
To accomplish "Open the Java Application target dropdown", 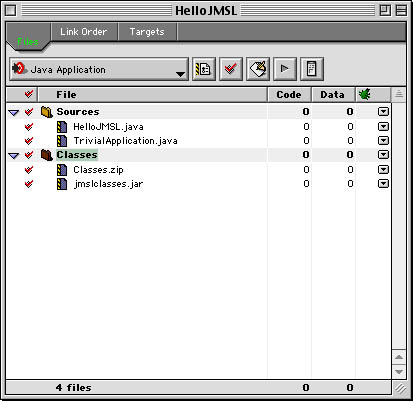I will click(99, 69).
